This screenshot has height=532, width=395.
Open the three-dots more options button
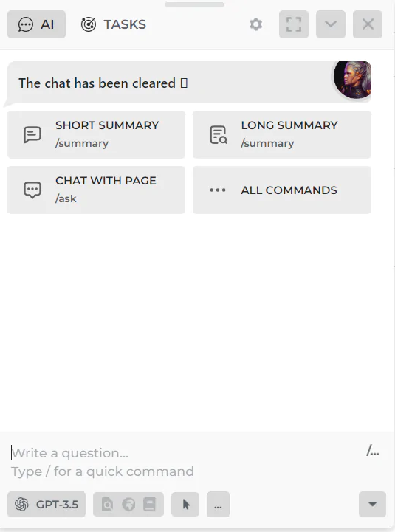coord(218,504)
